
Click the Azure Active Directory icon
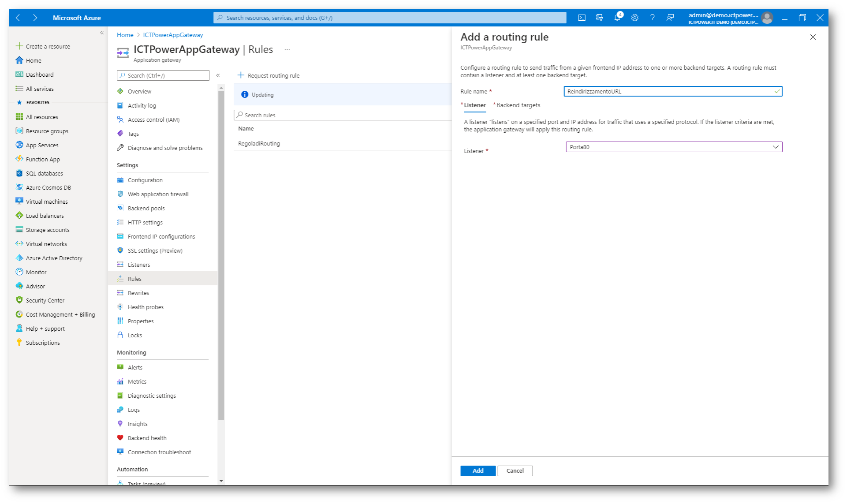[x=19, y=258]
